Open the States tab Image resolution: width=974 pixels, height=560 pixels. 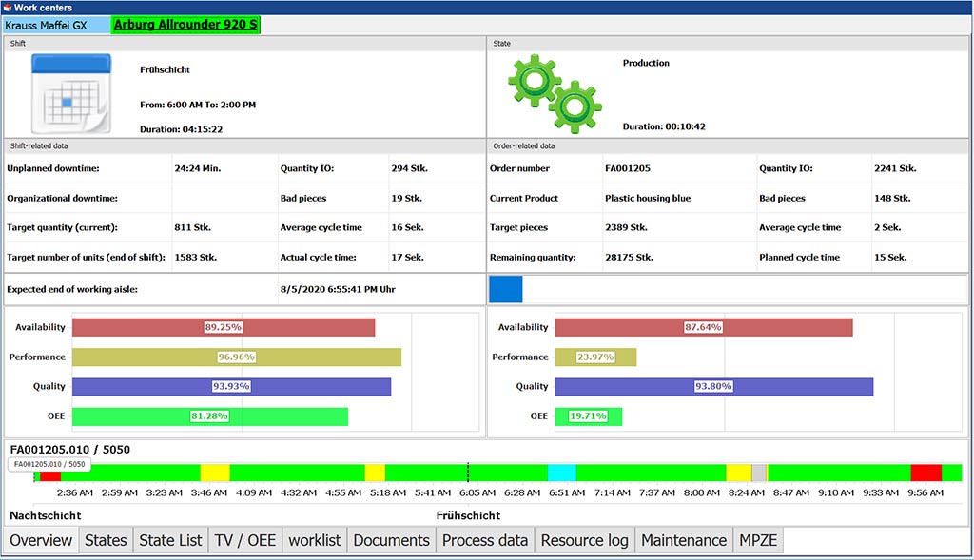pos(106,540)
